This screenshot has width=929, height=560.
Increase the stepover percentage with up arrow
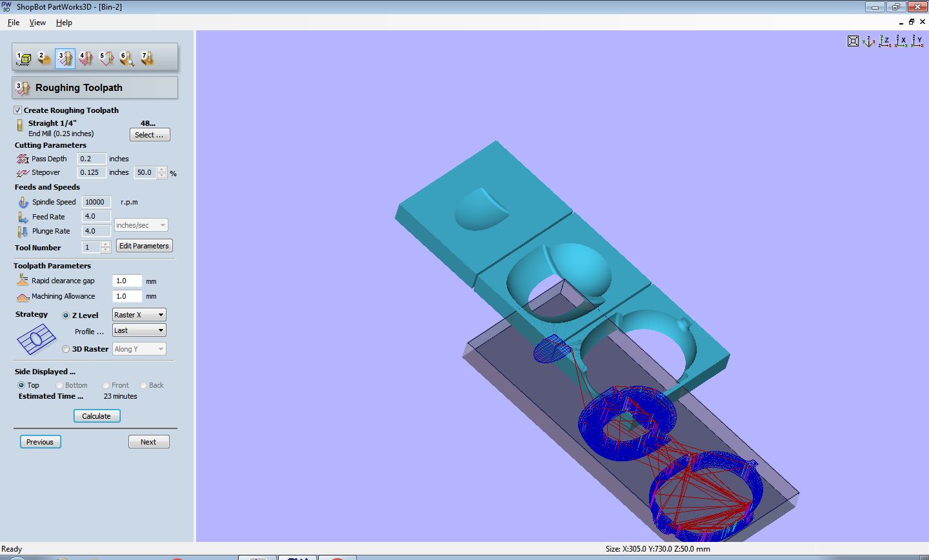(x=161, y=170)
